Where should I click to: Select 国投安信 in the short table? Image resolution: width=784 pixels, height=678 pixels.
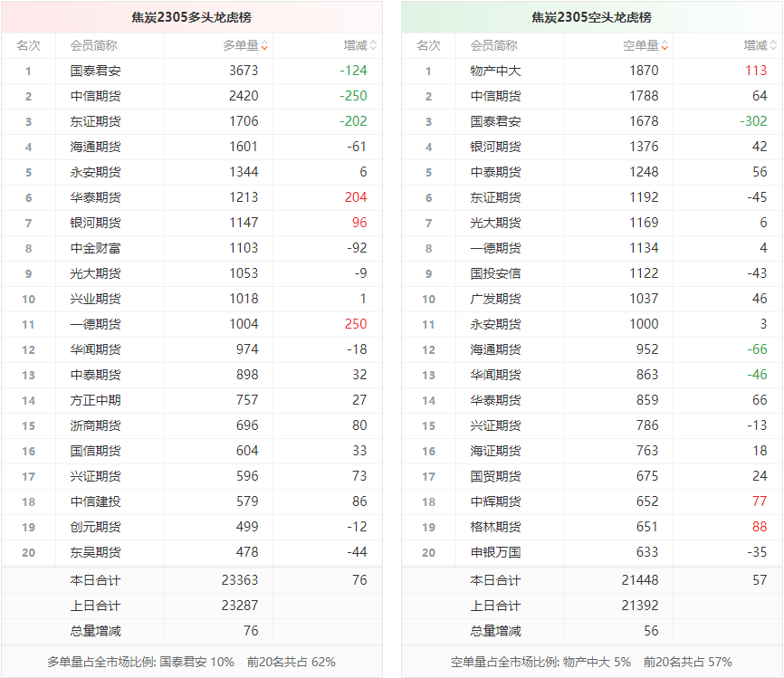[x=495, y=273]
